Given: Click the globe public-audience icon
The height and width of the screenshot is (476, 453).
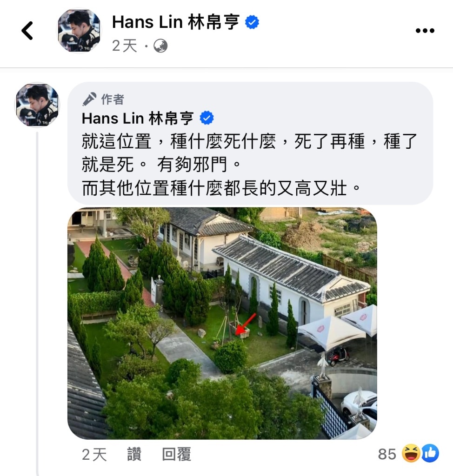Looking at the screenshot, I should pyautogui.click(x=160, y=46).
